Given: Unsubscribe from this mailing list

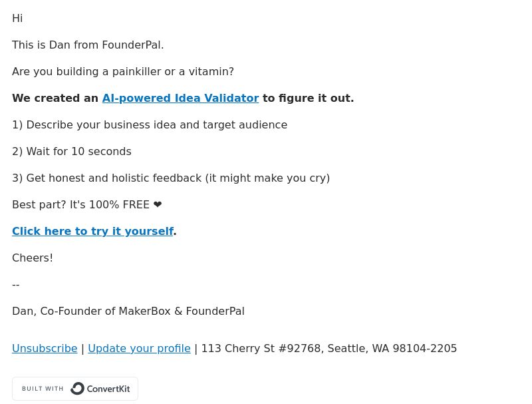Looking at the screenshot, I should 45,348.
